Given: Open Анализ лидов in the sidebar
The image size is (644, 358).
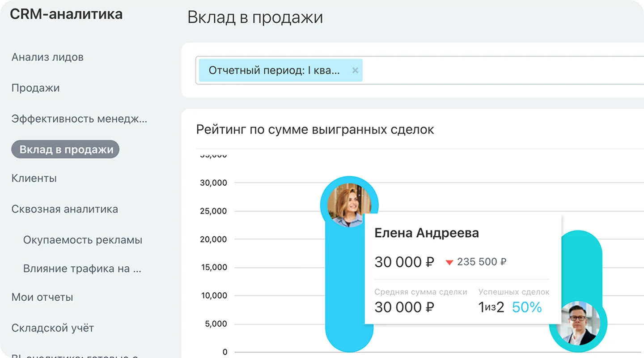Looking at the screenshot, I should click(x=47, y=57).
